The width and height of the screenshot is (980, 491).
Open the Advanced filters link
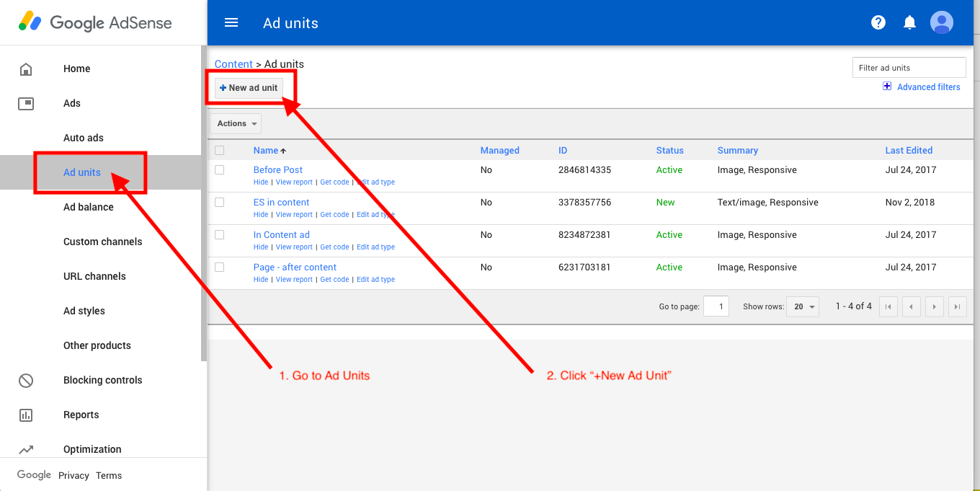coord(928,87)
